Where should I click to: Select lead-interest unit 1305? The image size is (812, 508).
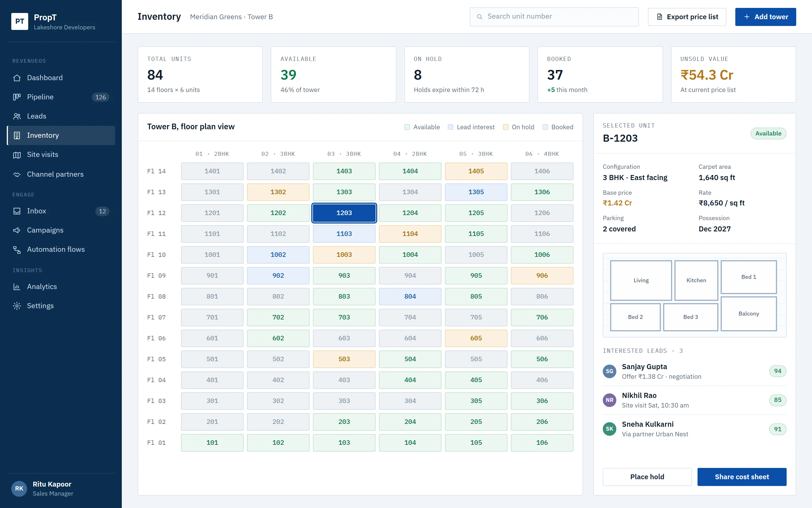click(x=476, y=192)
